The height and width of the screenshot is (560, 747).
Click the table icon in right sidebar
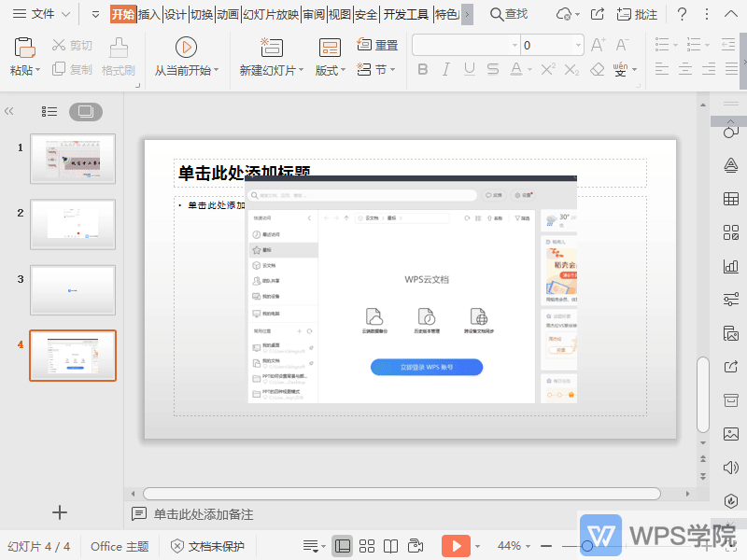730,199
